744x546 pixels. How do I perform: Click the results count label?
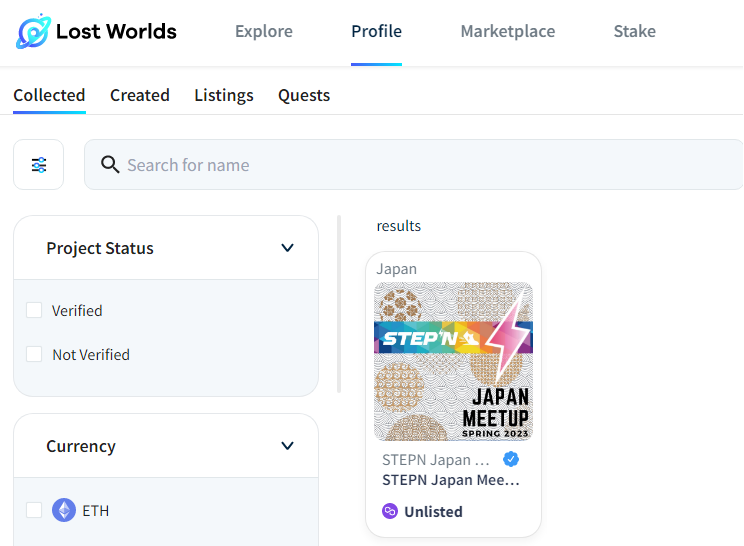[399, 226]
